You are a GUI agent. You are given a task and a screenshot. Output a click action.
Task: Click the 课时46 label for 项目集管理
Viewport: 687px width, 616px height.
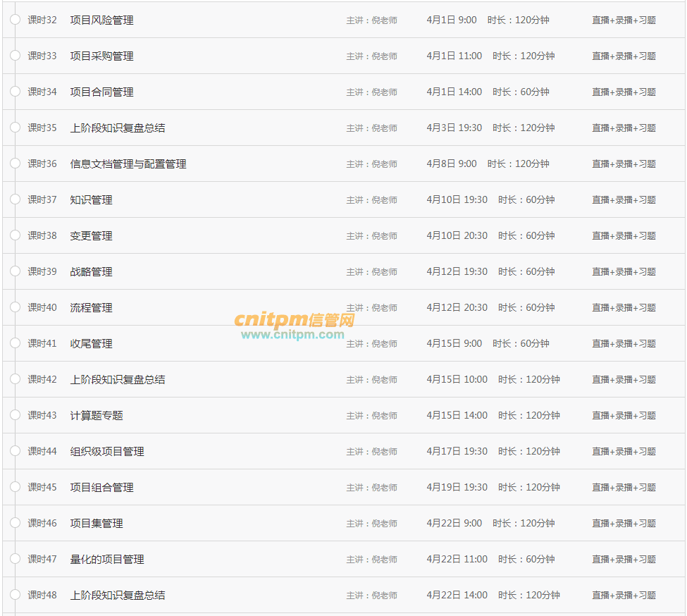click(x=42, y=524)
